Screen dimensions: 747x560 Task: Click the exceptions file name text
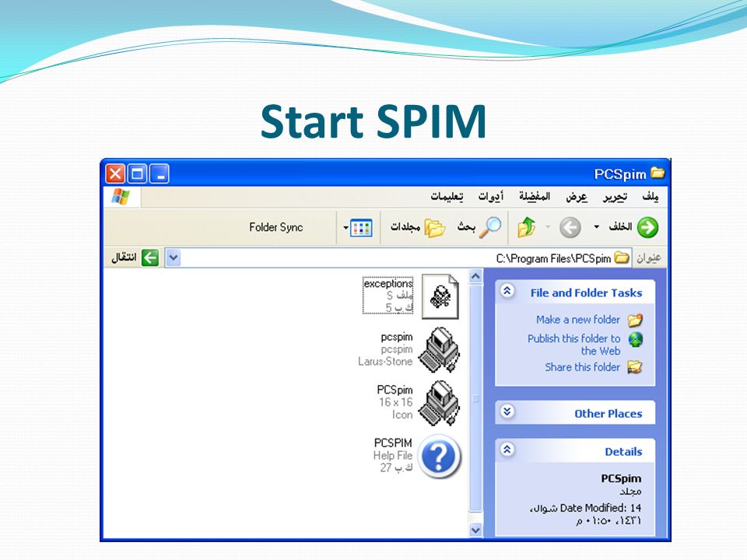(x=388, y=283)
